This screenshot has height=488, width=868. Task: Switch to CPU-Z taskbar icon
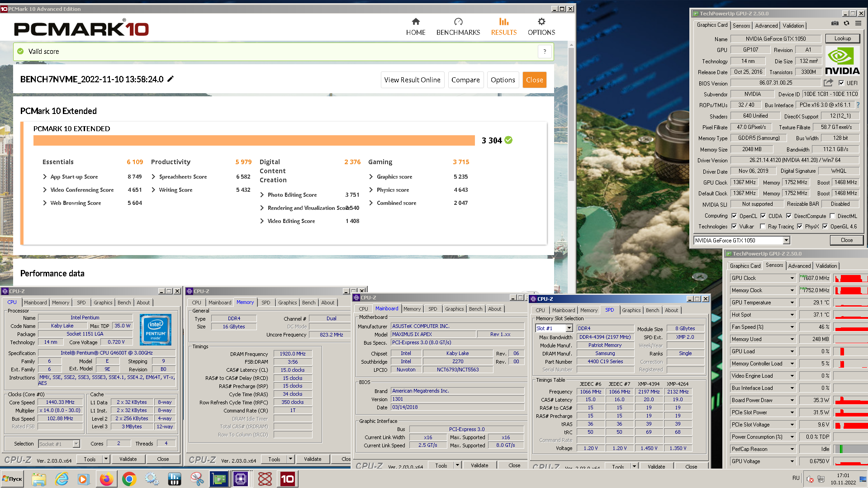click(242, 479)
